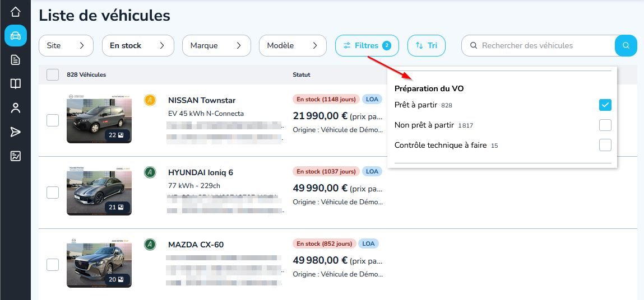644x300 pixels.
Task: Open the 20 photos counter on Mazda thumbnail
Action: [x=117, y=279]
